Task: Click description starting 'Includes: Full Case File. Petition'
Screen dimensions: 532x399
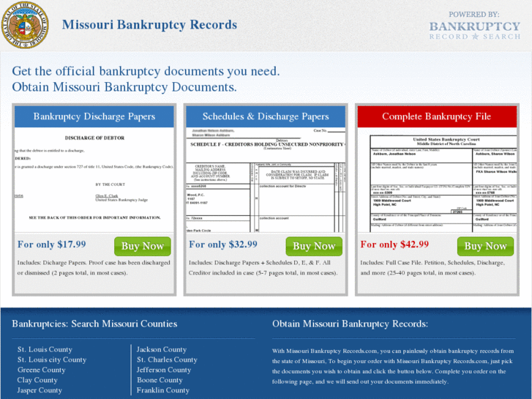Action: [x=432, y=267]
